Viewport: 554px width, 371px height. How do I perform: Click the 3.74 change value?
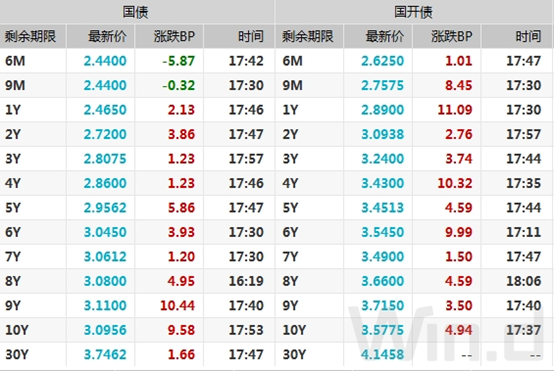coord(459,159)
